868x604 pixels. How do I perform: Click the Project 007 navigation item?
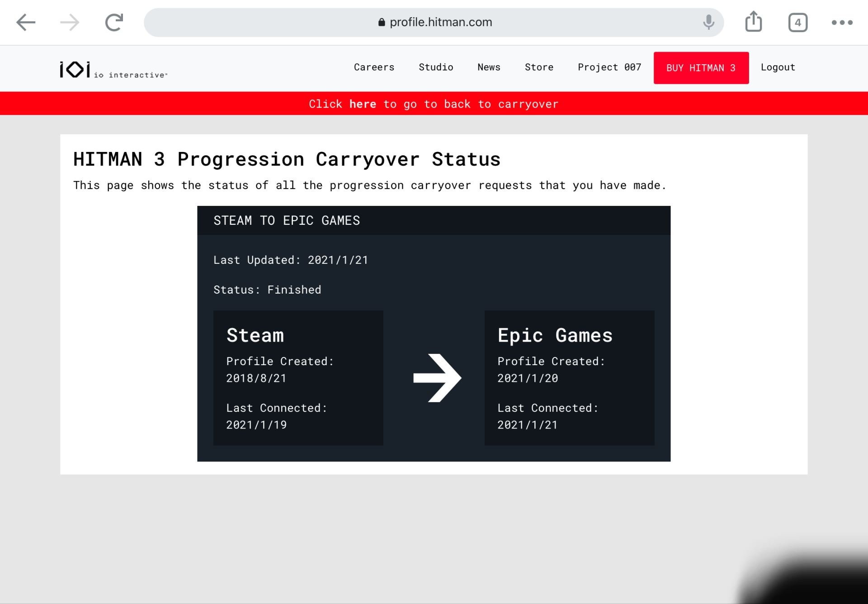[609, 67]
